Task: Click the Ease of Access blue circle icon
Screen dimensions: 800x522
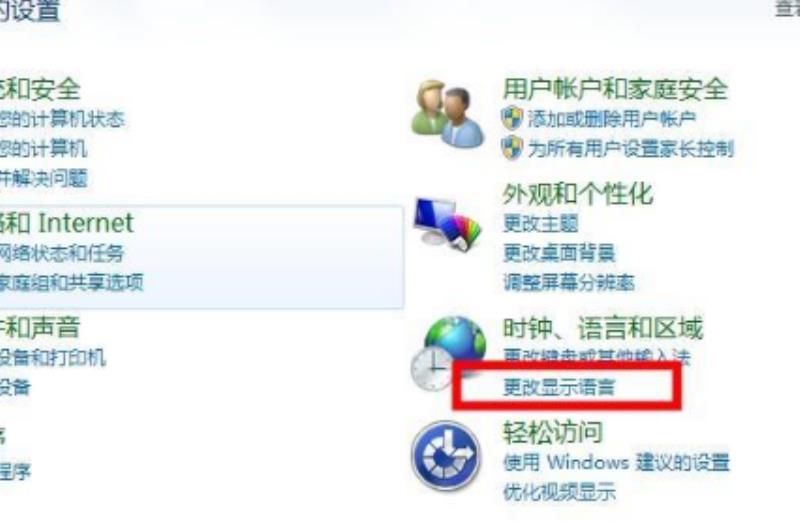Action: click(446, 455)
